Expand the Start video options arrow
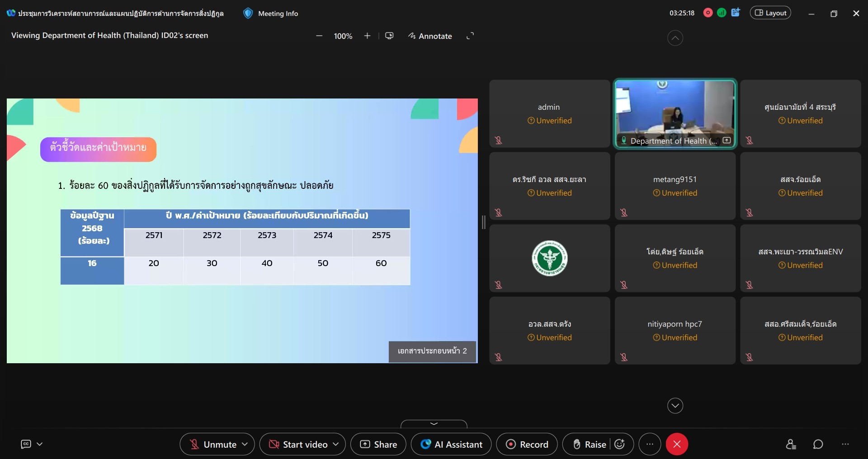Image resolution: width=868 pixels, height=459 pixels. (336, 445)
